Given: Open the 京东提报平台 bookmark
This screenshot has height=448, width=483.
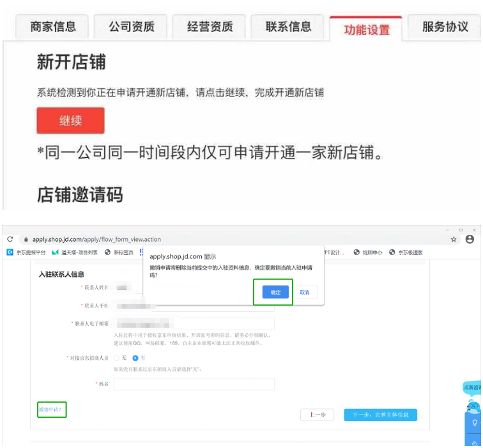Looking at the screenshot, I should [x=26, y=252].
